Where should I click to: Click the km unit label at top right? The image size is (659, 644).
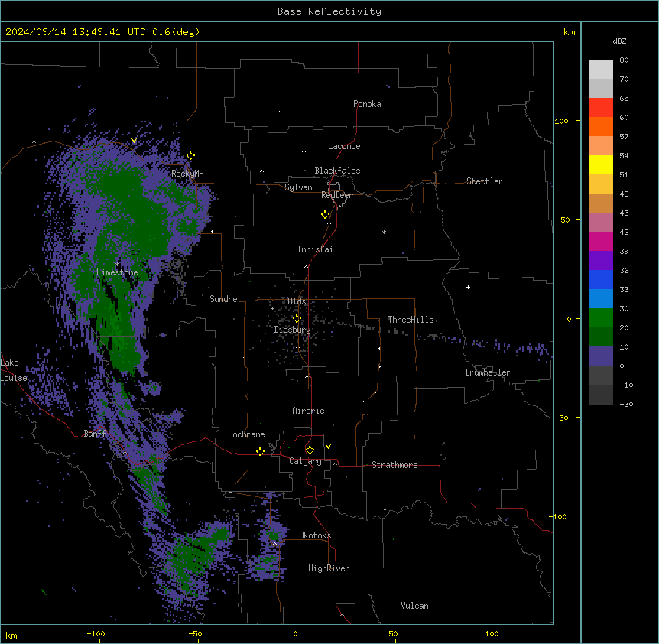click(x=569, y=32)
